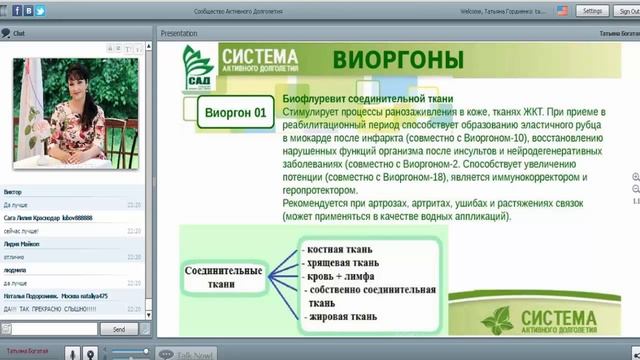Viewport: 640px width, 360px height.
Task: Open the Twitter share icon
Action: click(40, 11)
